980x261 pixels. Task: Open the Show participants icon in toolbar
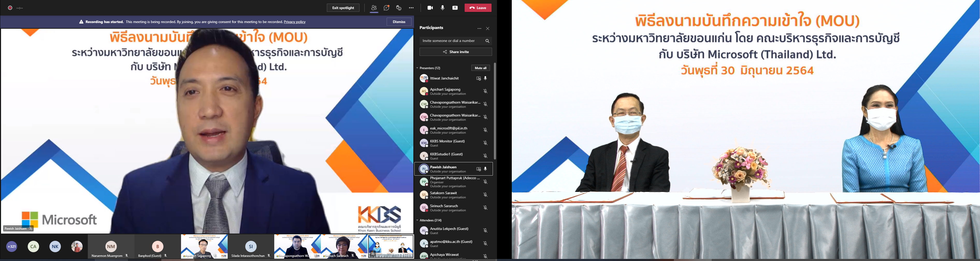point(374,8)
